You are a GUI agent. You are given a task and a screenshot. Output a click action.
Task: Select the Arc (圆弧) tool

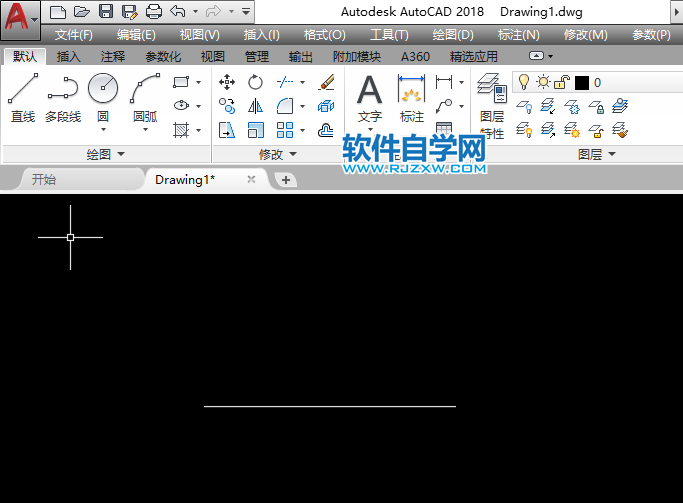click(145, 98)
